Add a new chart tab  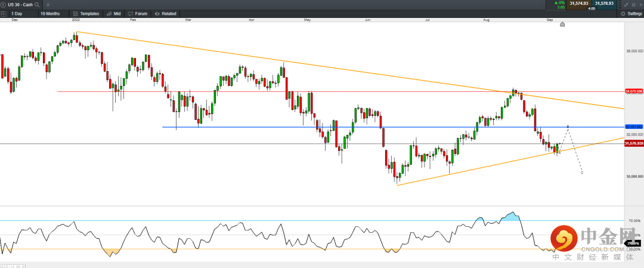(48, 4)
